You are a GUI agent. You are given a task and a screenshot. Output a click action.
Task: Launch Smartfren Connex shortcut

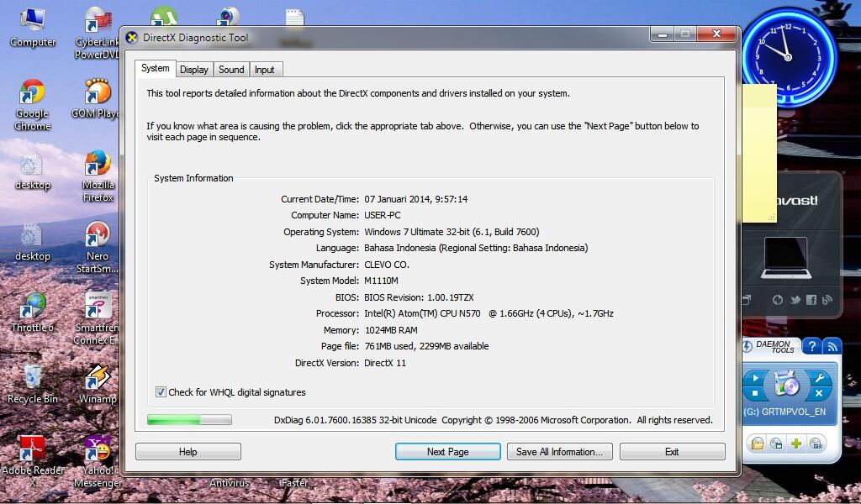[x=97, y=318]
